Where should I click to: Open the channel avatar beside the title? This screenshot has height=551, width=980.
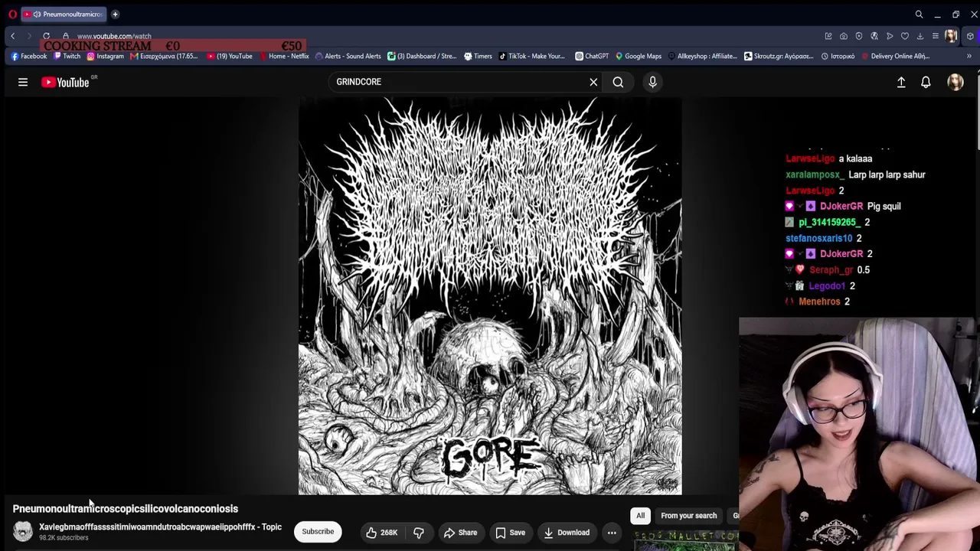point(23,531)
